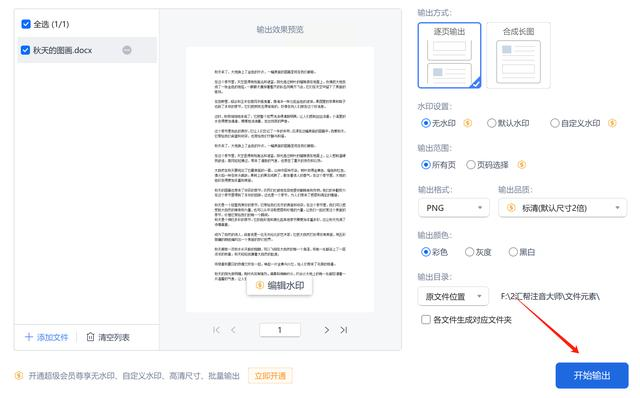Click the 添加文件 label
The width and height of the screenshot is (640, 398).
coord(52,337)
